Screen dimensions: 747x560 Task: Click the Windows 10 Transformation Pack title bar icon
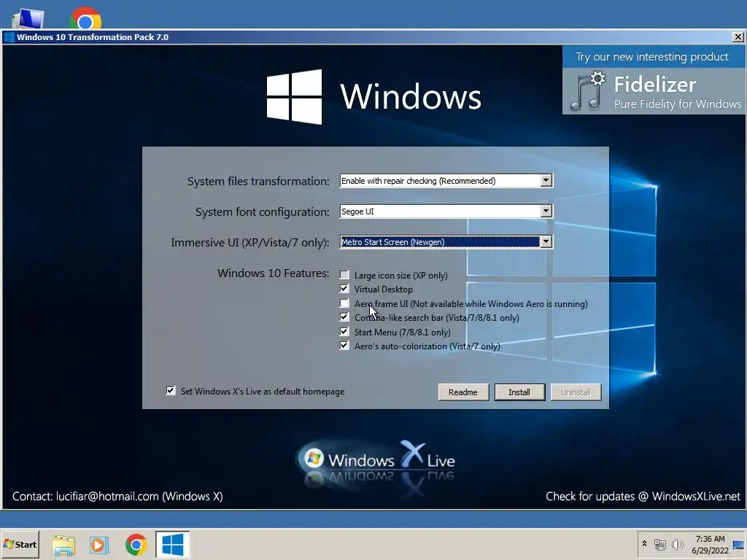click(9, 37)
